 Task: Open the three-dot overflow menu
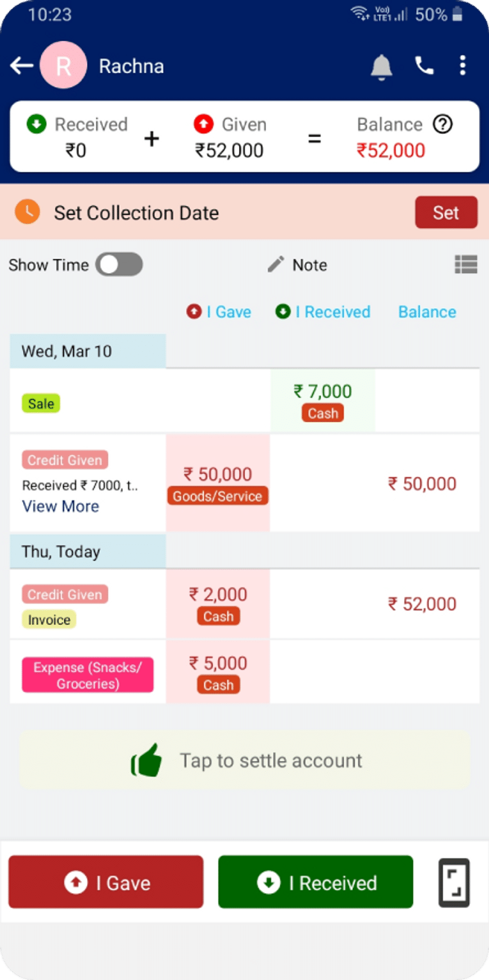click(463, 66)
